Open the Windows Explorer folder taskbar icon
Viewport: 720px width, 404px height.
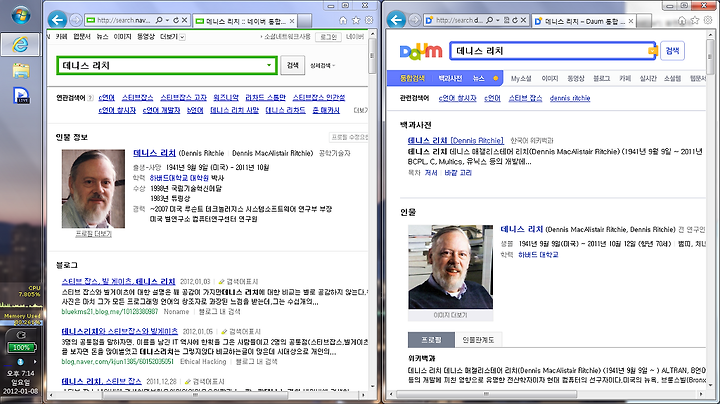(x=21, y=70)
